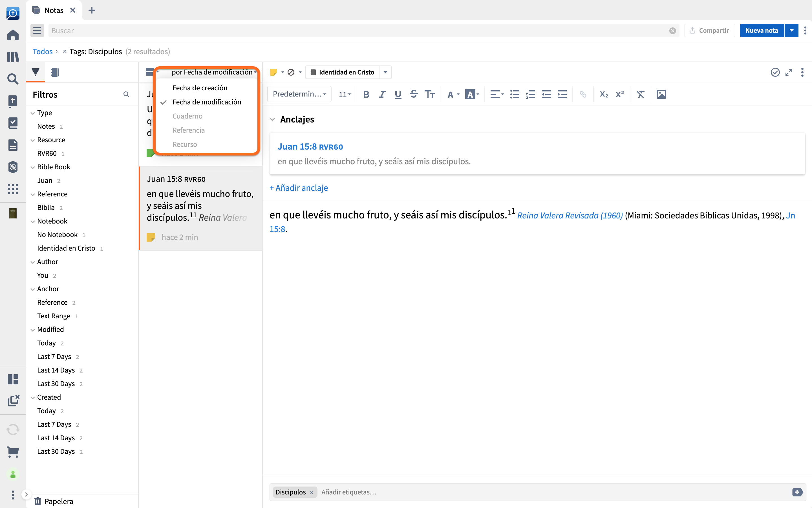Viewport: 812px width, 508px height.
Task: Apply superscript formatting
Action: point(619,95)
